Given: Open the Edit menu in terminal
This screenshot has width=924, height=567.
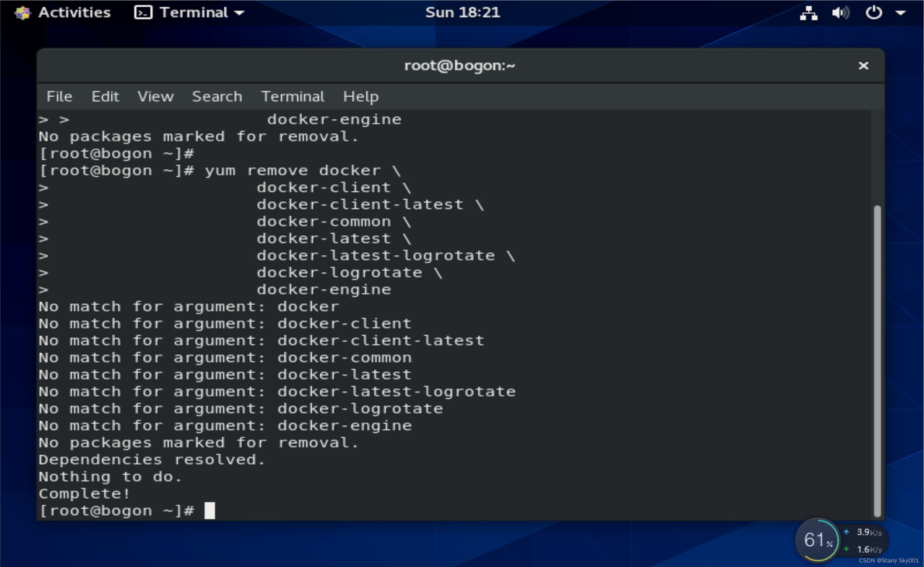Looking at the screenshot, I should pos(105,96).
